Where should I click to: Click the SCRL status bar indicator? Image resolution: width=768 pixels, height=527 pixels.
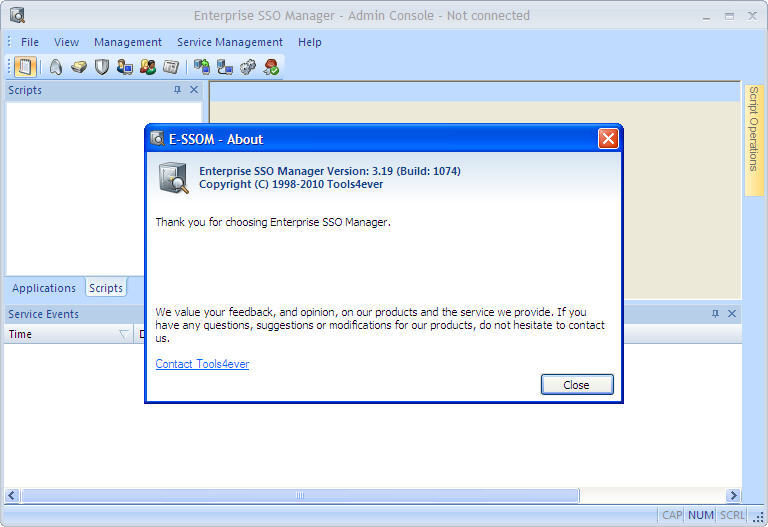tap(732, 515)
